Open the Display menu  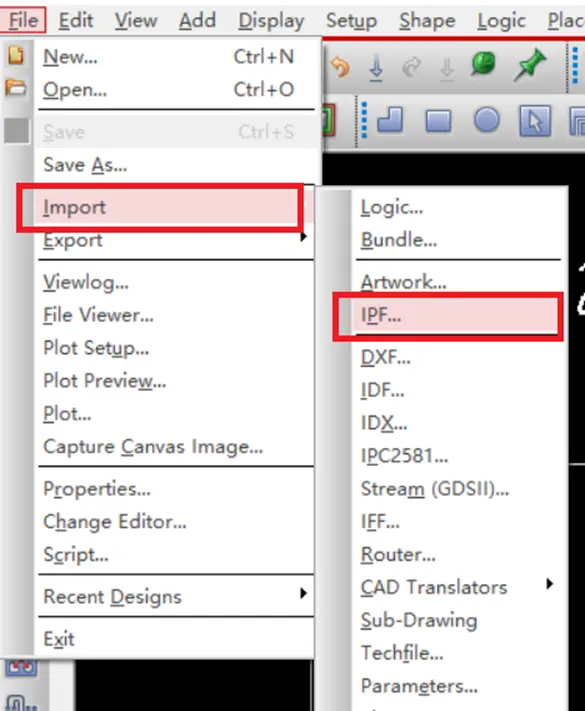tap(271, 20)
